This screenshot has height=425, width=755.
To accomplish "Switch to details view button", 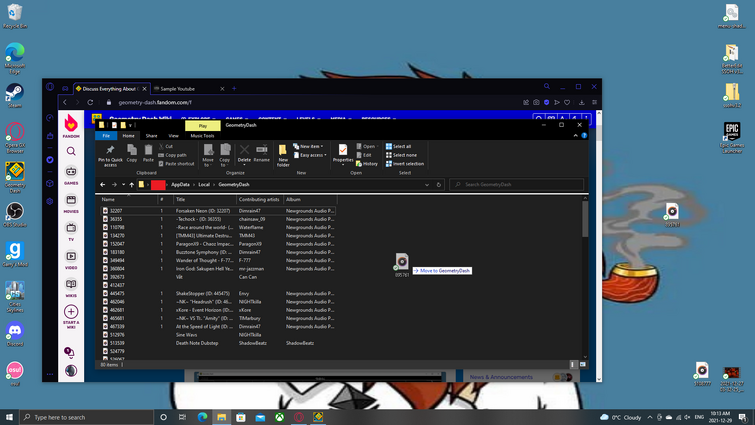I will coord(573,365).
